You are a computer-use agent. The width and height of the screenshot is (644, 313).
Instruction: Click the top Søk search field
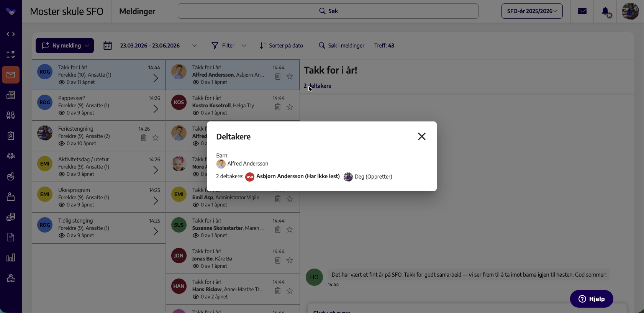coord(328,11)
